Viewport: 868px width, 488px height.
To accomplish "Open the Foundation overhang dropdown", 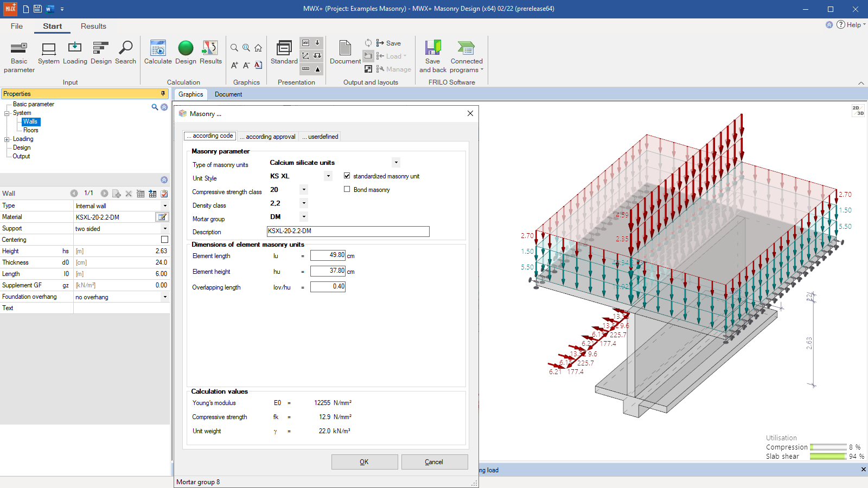I will [x=165, y=297].
